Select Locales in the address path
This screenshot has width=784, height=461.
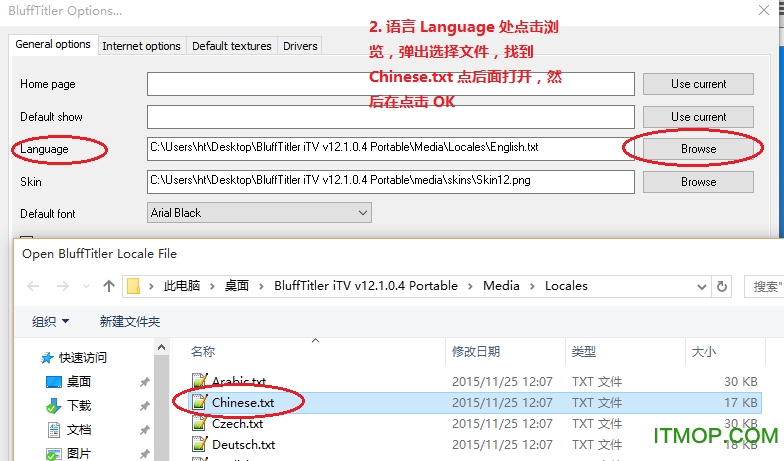(x=566, y=286)
